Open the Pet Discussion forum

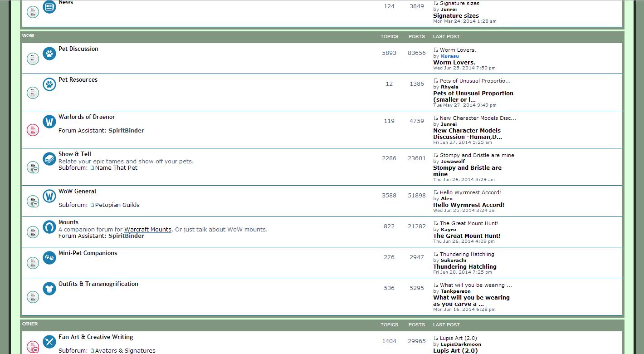click(x=78, y=49)
